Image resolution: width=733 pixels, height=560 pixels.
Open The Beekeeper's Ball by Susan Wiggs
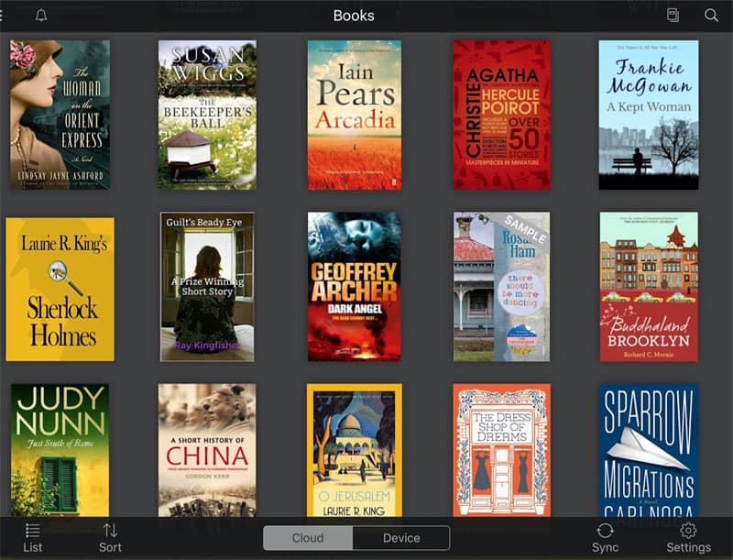(207, 115)
